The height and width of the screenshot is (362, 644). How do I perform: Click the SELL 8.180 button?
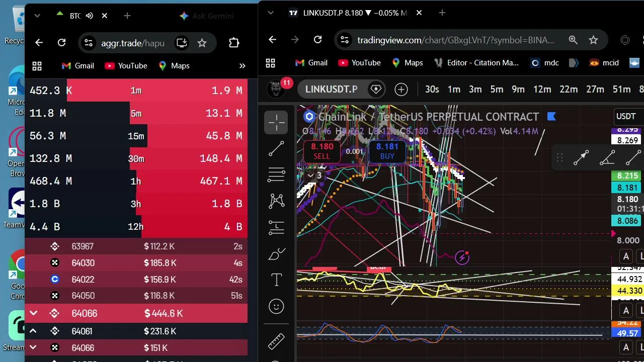[x=322, y=151]
